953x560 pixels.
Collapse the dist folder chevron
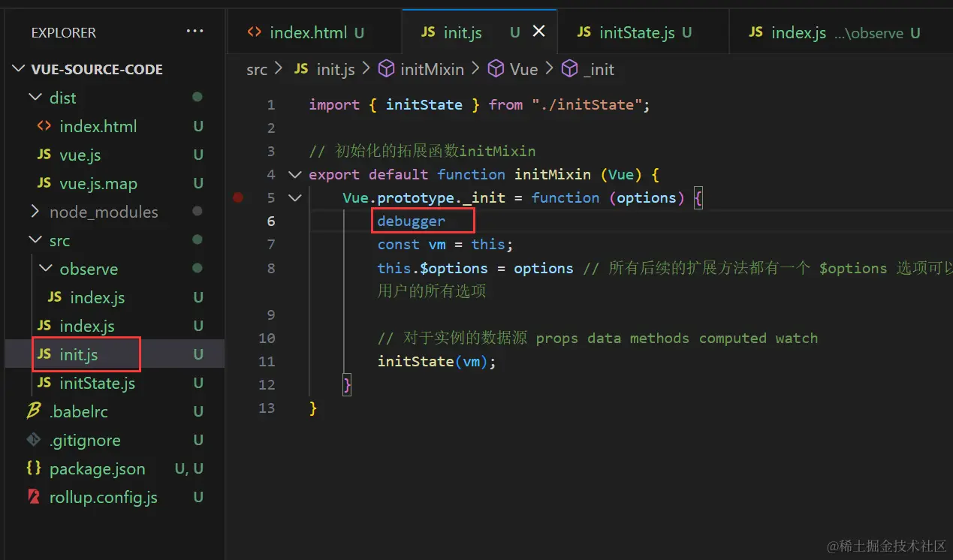click(35, 98)
